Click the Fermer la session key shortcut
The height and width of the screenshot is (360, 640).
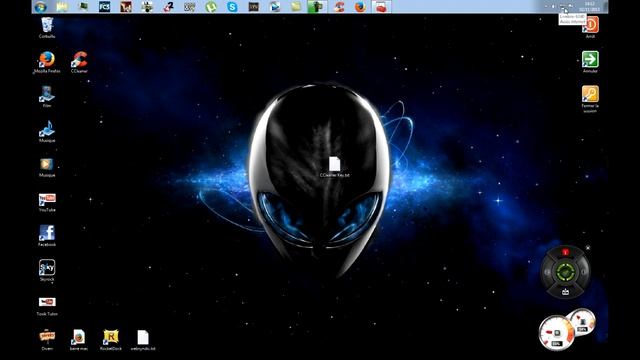point(590,99)
